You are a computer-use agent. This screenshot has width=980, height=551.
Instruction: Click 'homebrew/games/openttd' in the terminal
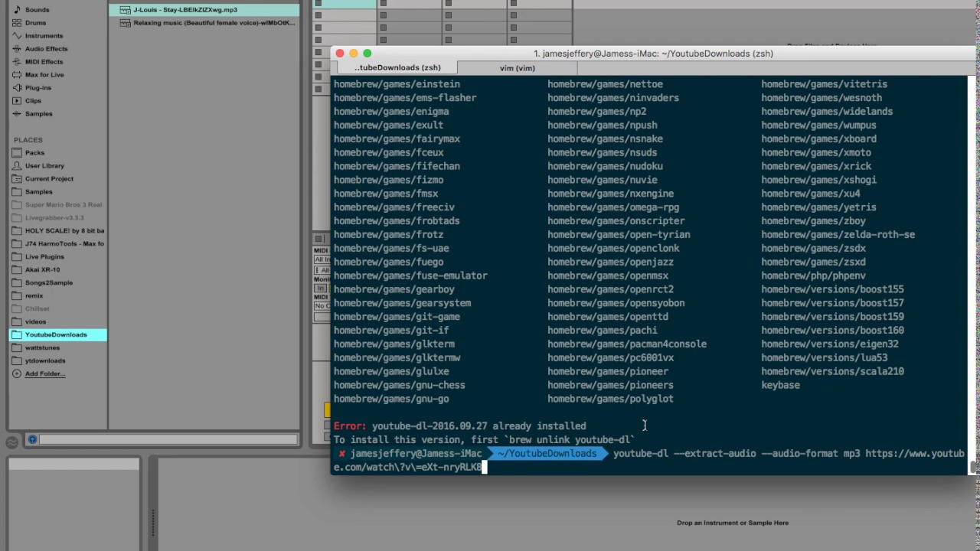(x=608, y=317)
